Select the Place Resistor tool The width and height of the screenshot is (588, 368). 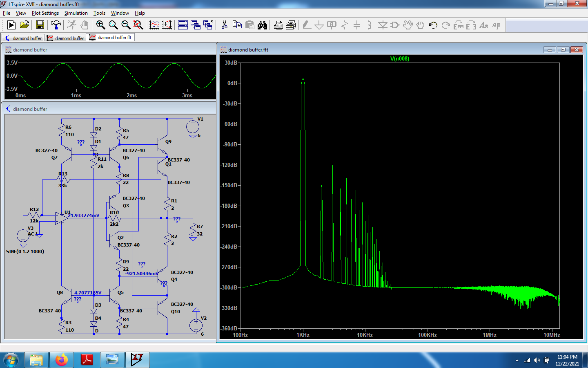pyautogui.click(x=345, y=25)
